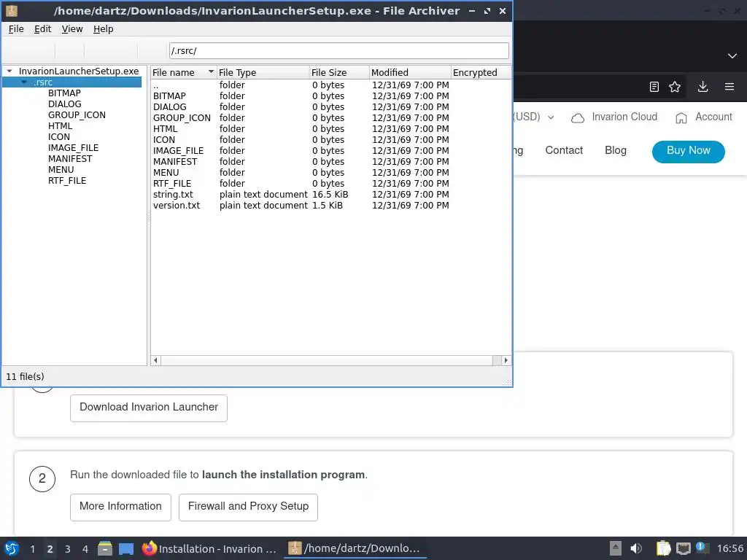The image size is (747, 560).
Task: Click the 11 file(s) status bar text
Action: [x=25, y=376]
